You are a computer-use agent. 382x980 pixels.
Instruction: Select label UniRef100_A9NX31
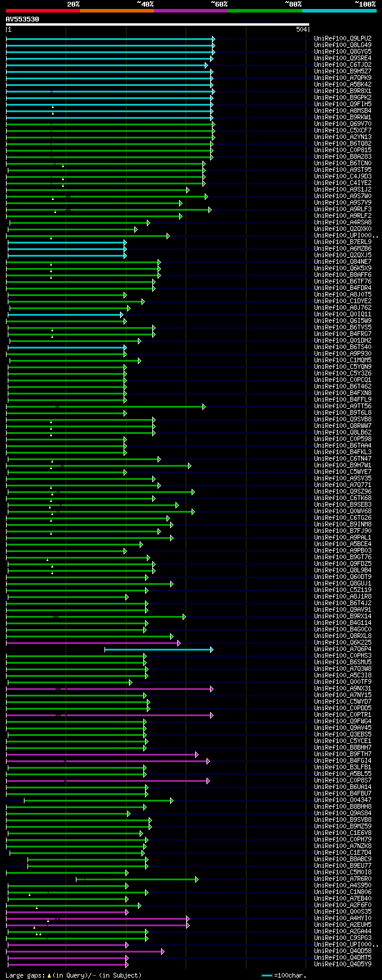click(x=343, y=688)
